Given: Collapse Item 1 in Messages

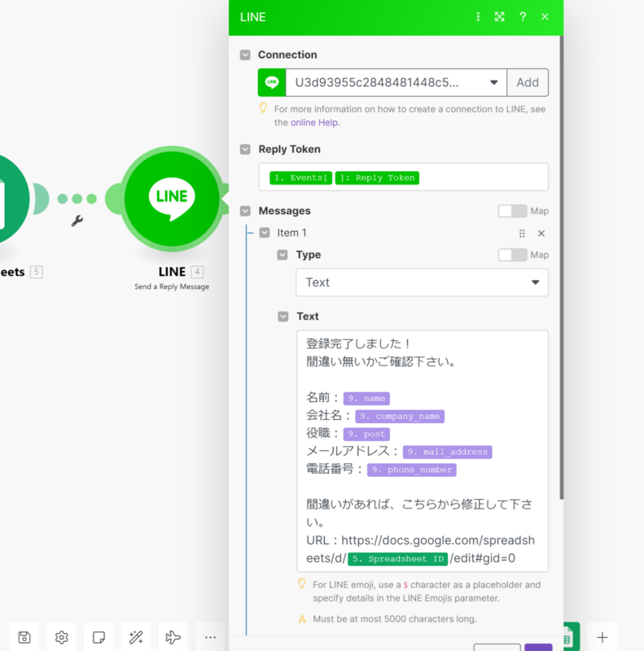Looking at the screenshot, I should click(265, 233).
